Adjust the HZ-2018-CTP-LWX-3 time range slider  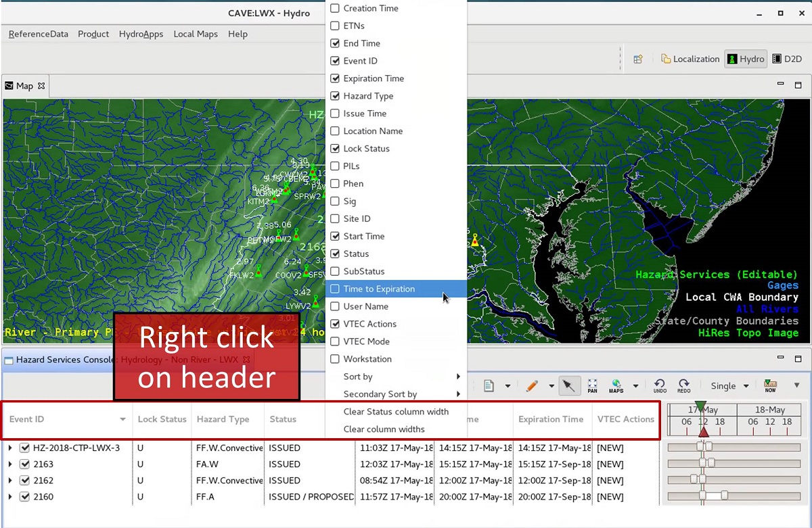click(734, 447)
